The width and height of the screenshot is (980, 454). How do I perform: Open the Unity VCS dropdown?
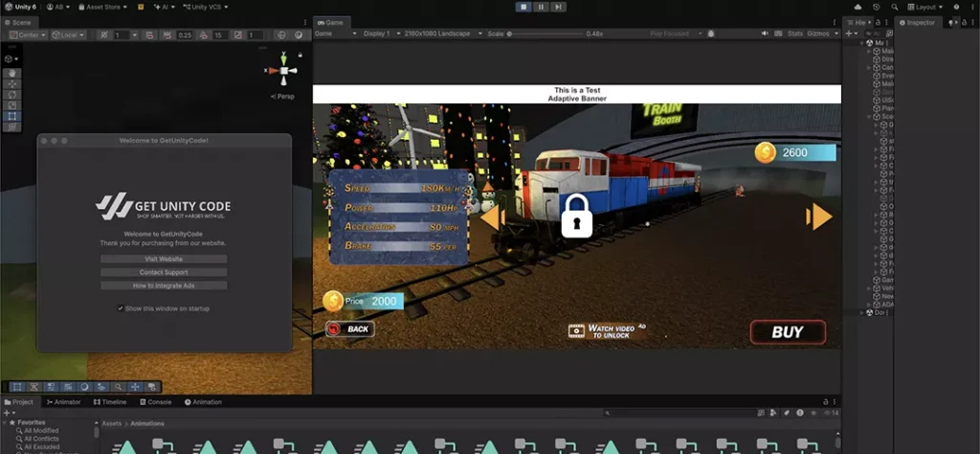[206, 7]
